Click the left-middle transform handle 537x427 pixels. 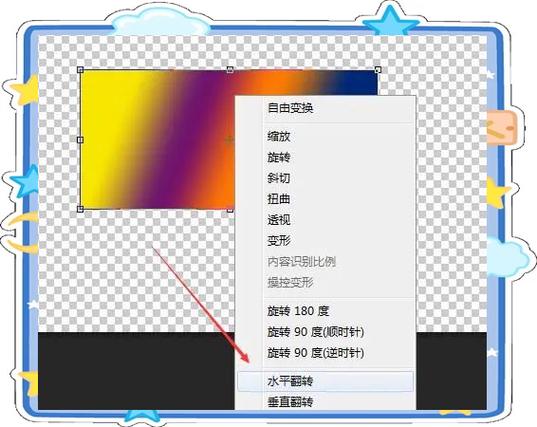pos(80,140)
